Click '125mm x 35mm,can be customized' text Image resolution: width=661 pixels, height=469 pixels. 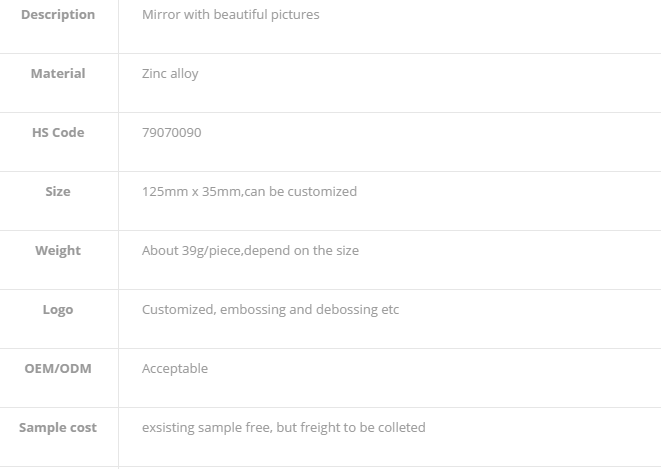249,191
